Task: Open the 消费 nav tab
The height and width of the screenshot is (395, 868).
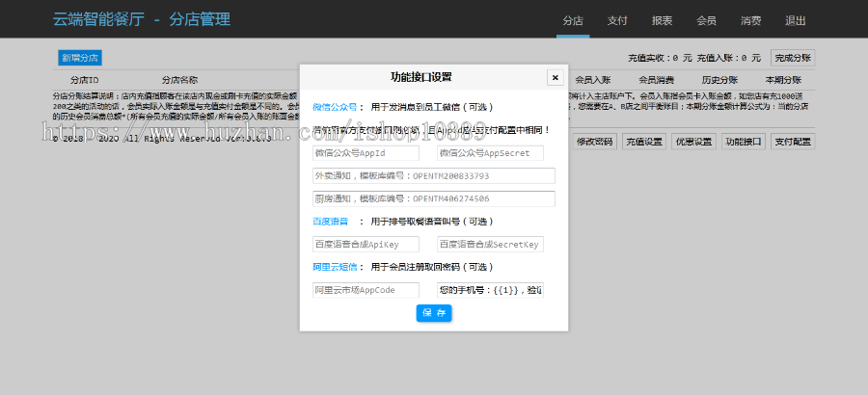Action: click(751, 21)
